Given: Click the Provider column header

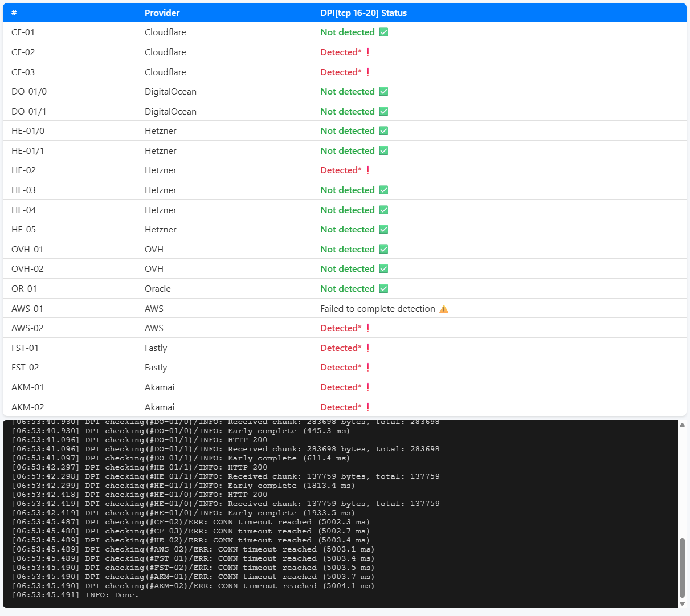Looking at the screenshot, I should (x=162, y=13).
